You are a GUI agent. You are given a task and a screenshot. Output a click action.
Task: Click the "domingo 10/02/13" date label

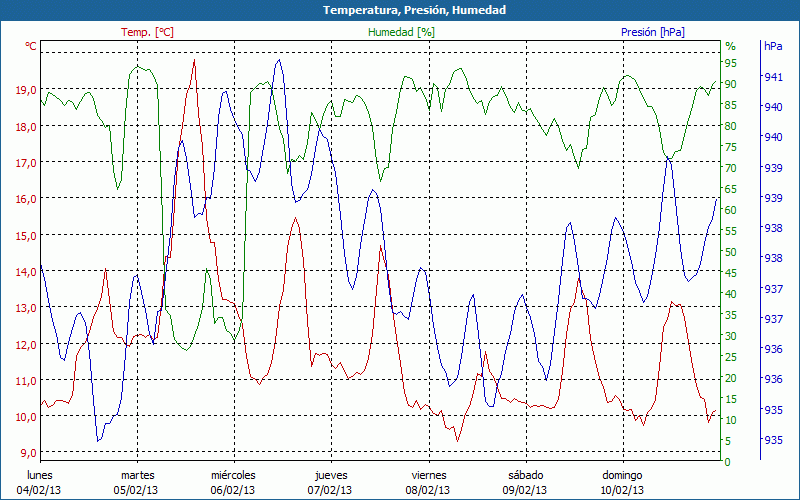[622, 482]
